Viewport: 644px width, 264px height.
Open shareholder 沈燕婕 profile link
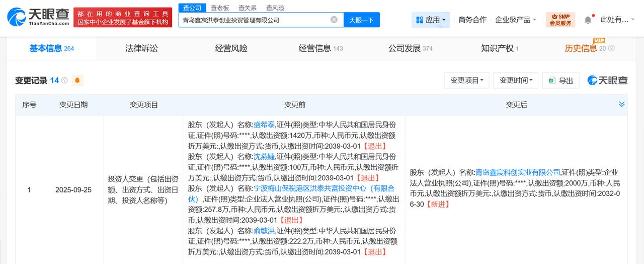click(264, 156)
